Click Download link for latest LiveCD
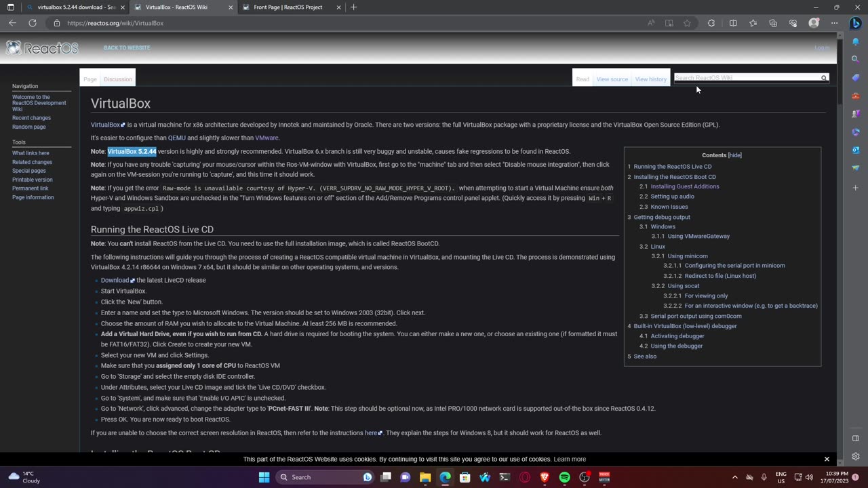 [x=115, y=280]
